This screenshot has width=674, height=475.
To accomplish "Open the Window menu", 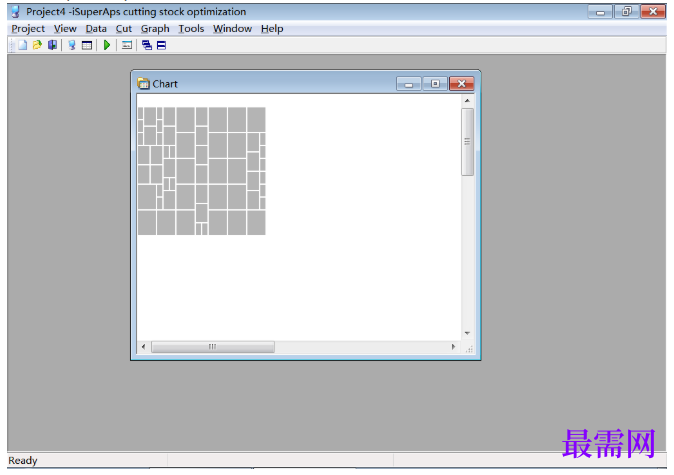I will (232, 29).
